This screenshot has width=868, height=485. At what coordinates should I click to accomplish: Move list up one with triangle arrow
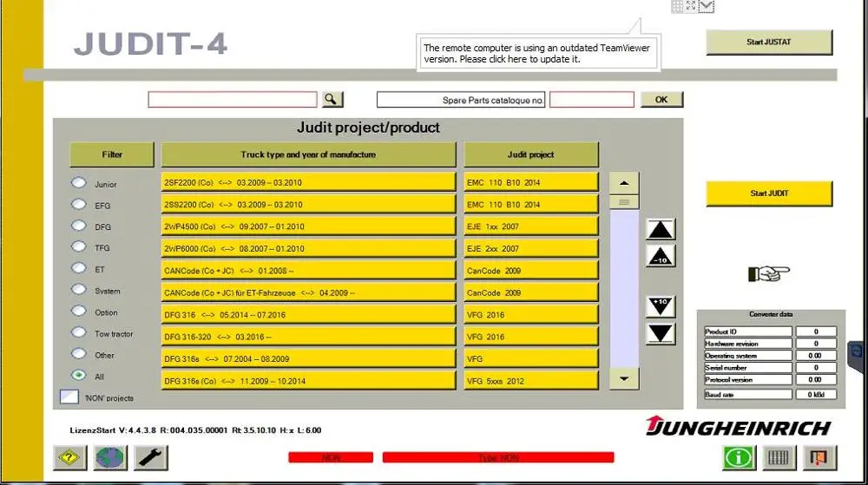click(x=661, y=230)
